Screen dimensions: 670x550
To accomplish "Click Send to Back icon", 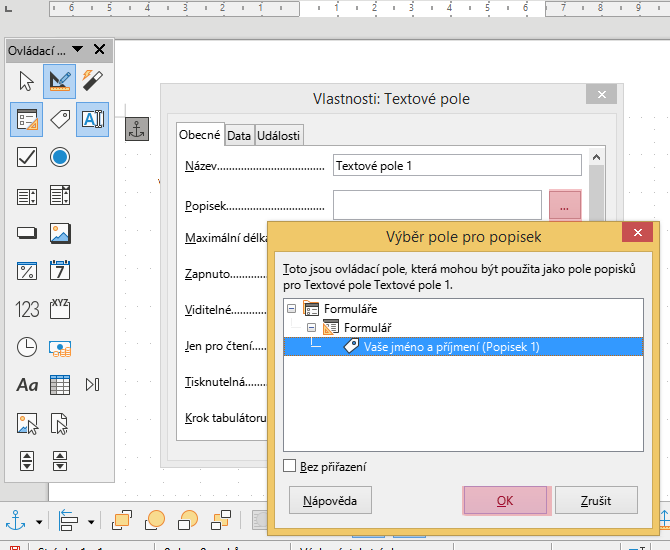I will click(221, 521).
